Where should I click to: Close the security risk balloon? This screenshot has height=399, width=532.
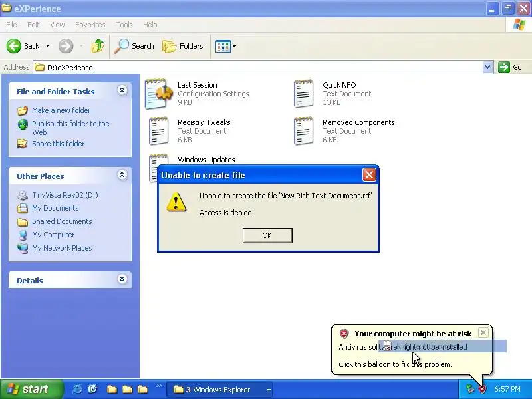coord(483,332)
